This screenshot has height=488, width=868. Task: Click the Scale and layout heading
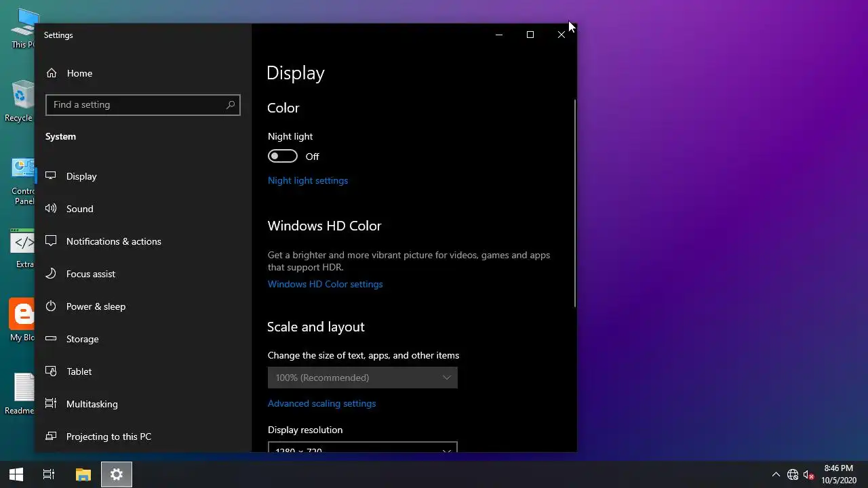(316, 327)
